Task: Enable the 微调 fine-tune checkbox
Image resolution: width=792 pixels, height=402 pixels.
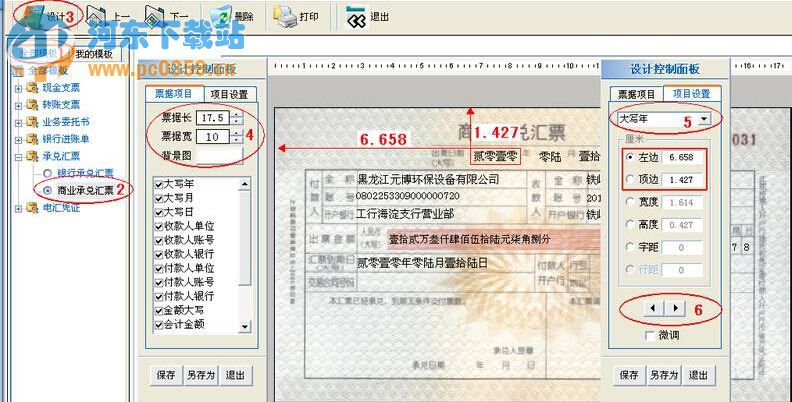Action: [x=650, y=335]
